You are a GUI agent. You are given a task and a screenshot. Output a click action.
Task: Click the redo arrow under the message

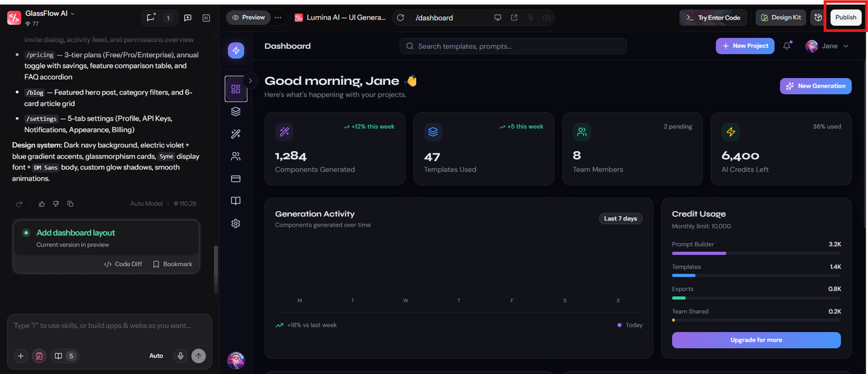click(x=19, y=204)
